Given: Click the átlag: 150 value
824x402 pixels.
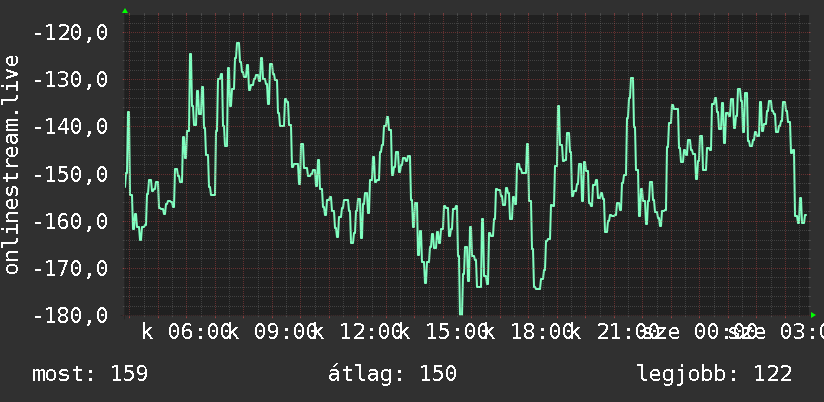Looking at the screenshot, I should tap(393, 374).
